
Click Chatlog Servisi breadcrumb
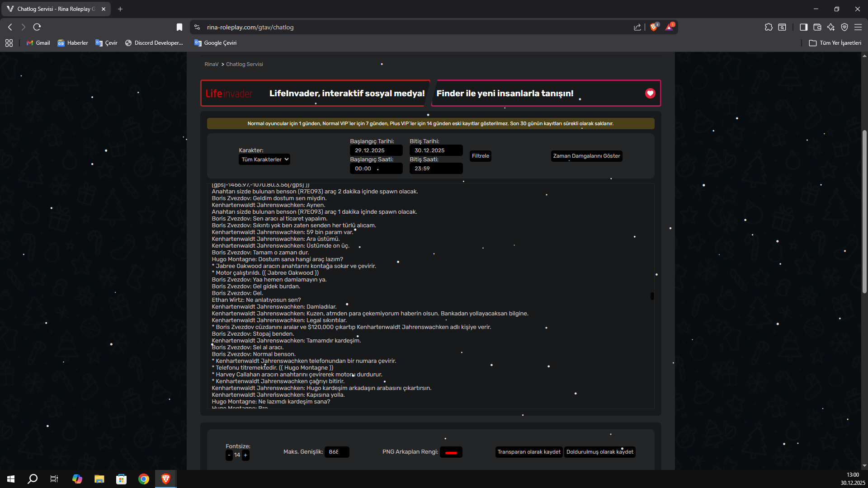pos(244,64)
